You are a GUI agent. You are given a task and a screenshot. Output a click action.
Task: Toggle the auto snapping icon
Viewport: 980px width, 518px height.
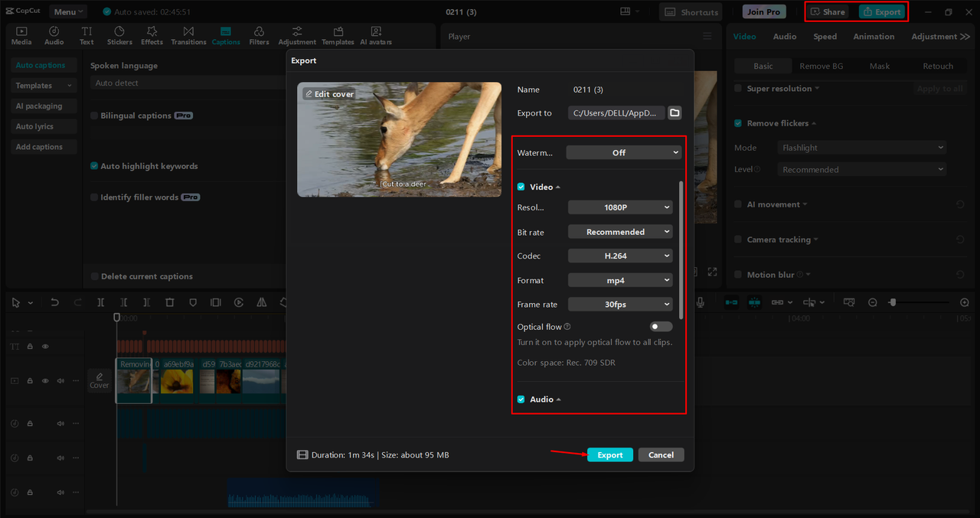click(754, 303)
